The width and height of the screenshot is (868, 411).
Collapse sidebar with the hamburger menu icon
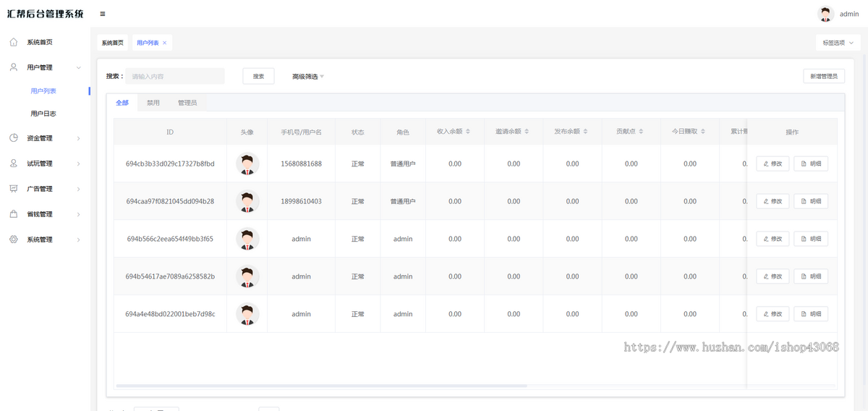point(103,14)
